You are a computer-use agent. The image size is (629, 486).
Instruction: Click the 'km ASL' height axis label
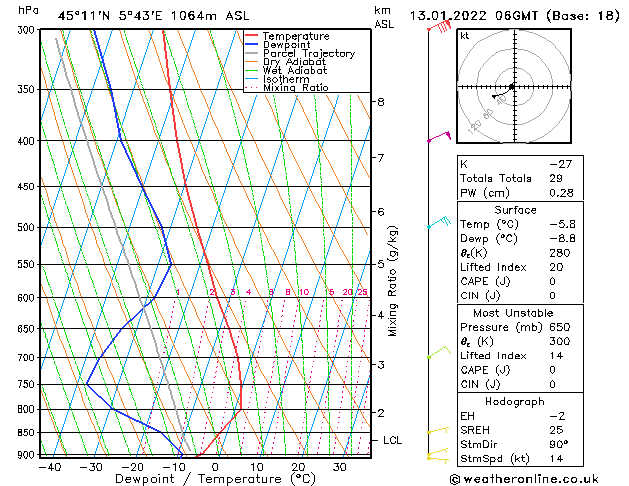pyautogui.click(x=384, y=17)
